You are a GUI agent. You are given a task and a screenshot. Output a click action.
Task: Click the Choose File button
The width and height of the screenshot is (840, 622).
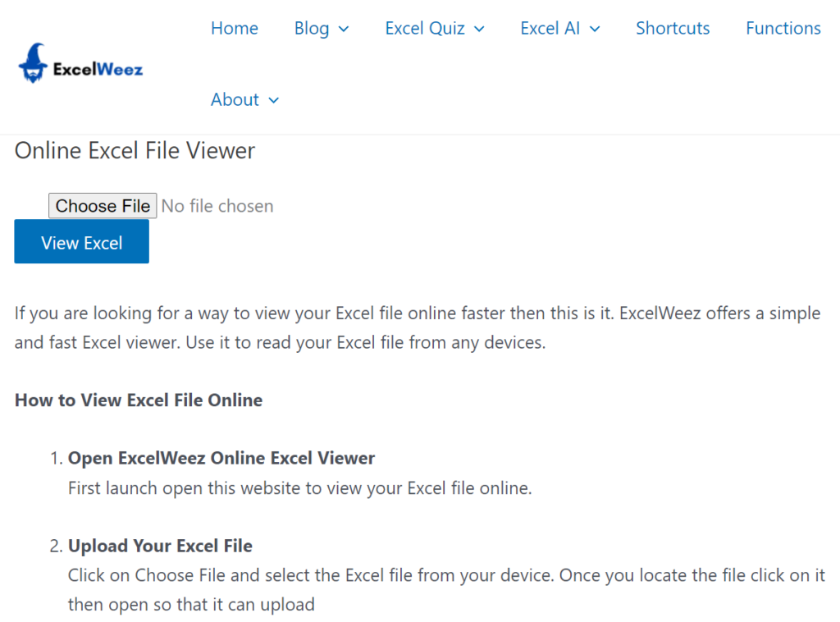[x=102, y=205]
